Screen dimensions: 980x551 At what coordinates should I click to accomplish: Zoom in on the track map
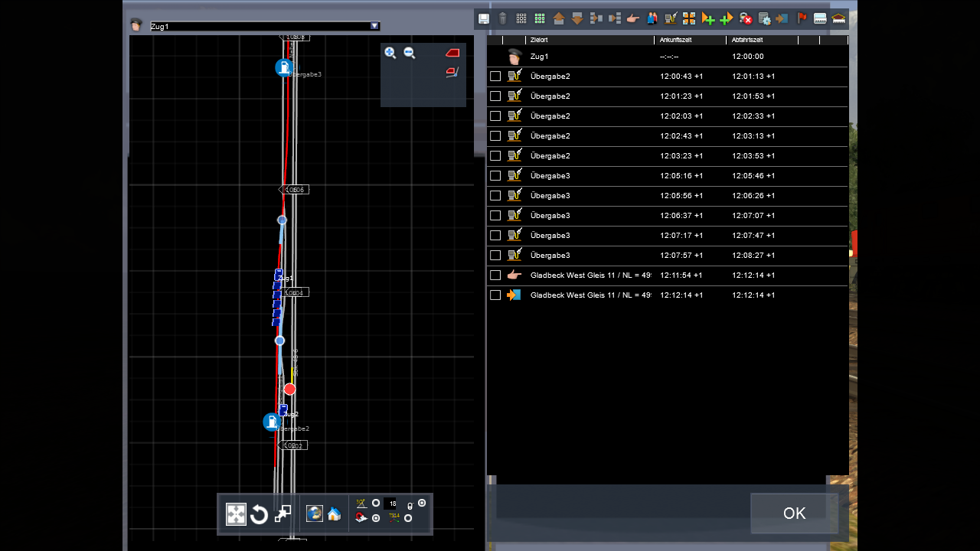coord(390,53)
